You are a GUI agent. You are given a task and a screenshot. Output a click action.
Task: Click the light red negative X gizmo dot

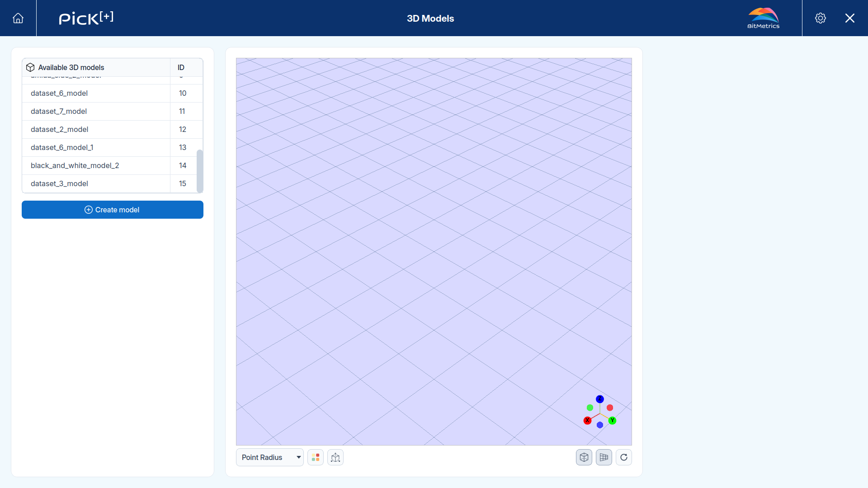coord(610,408)
